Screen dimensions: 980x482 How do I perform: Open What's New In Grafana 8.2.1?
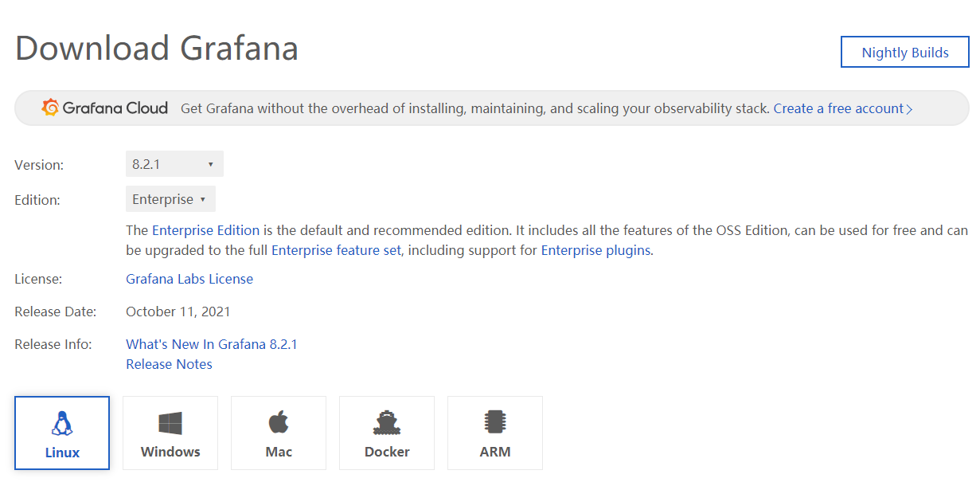[x=212, y=344]
